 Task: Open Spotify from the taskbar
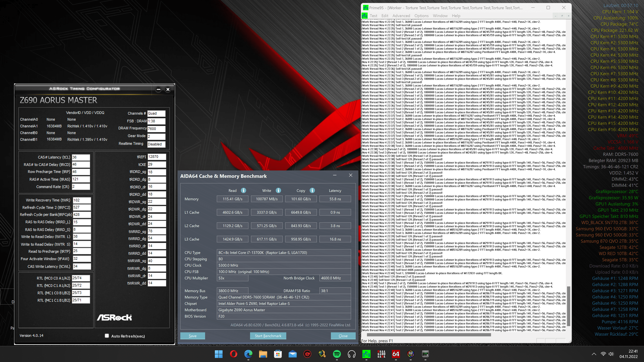(x=337, y=354)
